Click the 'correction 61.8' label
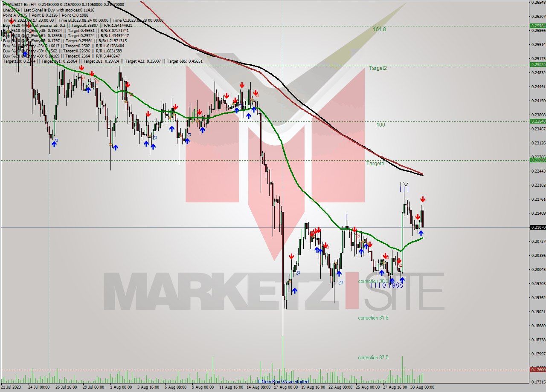The height and width of the screenshot is (392, 546). click(373, 318)
